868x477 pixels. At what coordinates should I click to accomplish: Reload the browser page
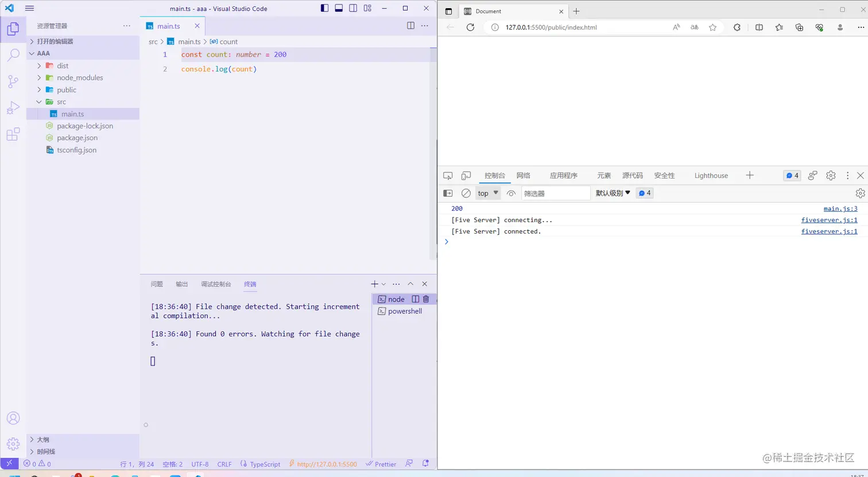tap(470, 27)
